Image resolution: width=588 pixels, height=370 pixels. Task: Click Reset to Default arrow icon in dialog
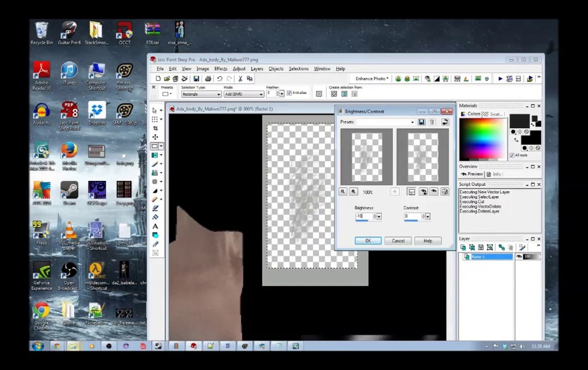[x=445, y=122]
